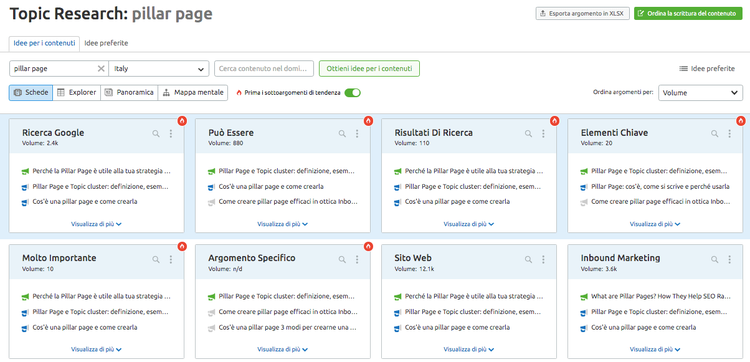
Task: Select the Mappa mentale view
Action: pos(193,93)
